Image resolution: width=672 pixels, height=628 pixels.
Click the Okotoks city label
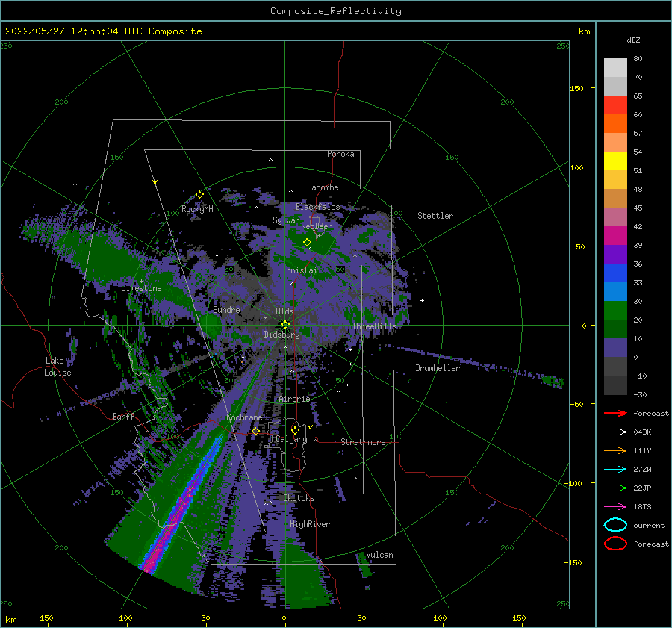point(299,498)
